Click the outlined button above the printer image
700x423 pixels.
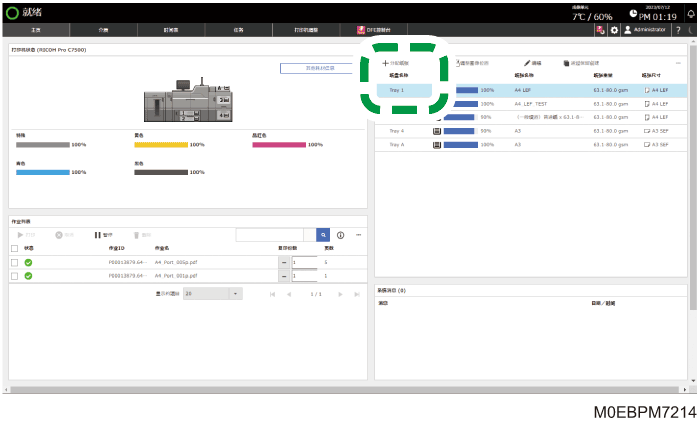coord(320,68)
